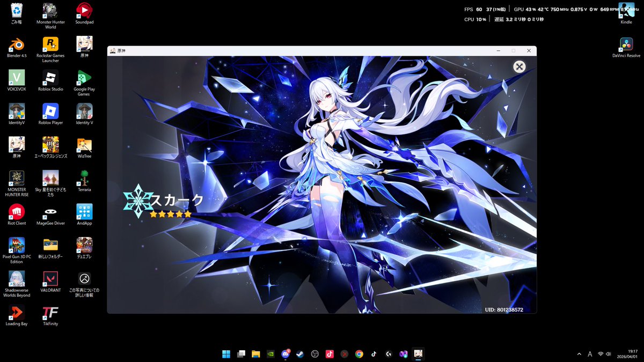Select the エーペックスレジェンズ shortcut

(50, 147)
